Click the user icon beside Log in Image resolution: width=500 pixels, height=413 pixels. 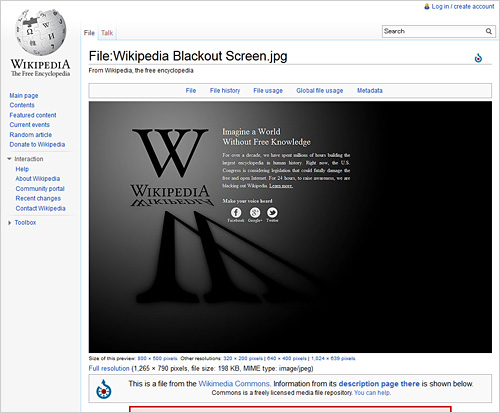[x=427, y=6]
